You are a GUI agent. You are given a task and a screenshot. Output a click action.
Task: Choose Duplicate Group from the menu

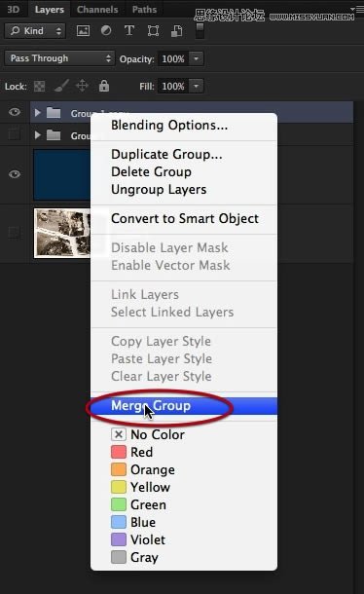[184, 154]
